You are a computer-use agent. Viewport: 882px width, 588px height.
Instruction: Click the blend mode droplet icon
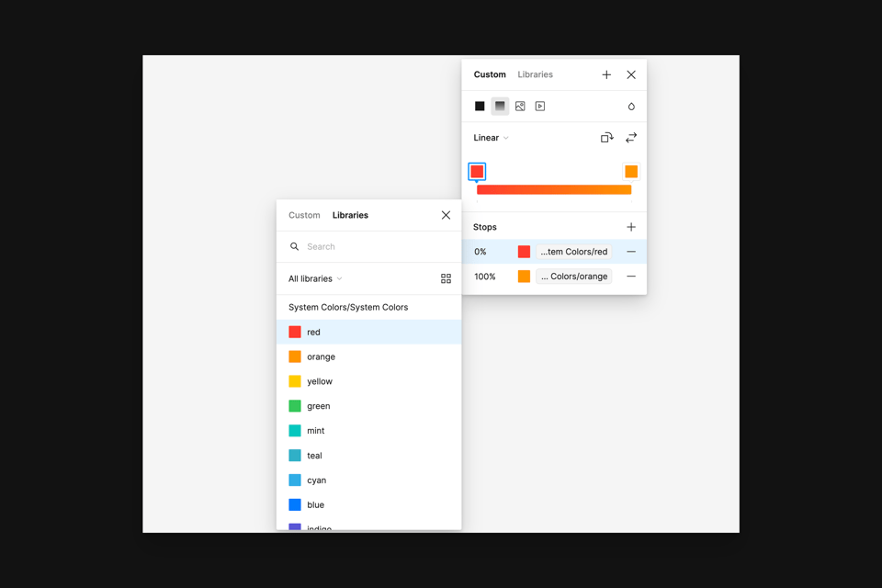(631, 107)
